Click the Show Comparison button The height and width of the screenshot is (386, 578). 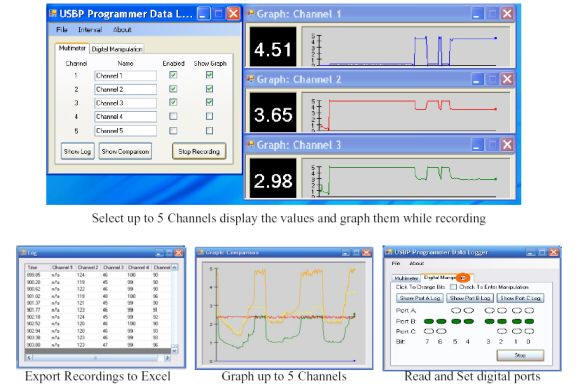pos(125,152)
